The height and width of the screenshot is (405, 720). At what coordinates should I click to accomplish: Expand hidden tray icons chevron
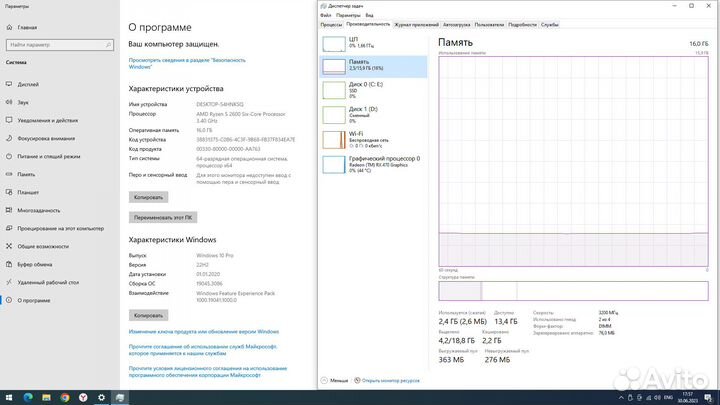click(x=621, y=398)
